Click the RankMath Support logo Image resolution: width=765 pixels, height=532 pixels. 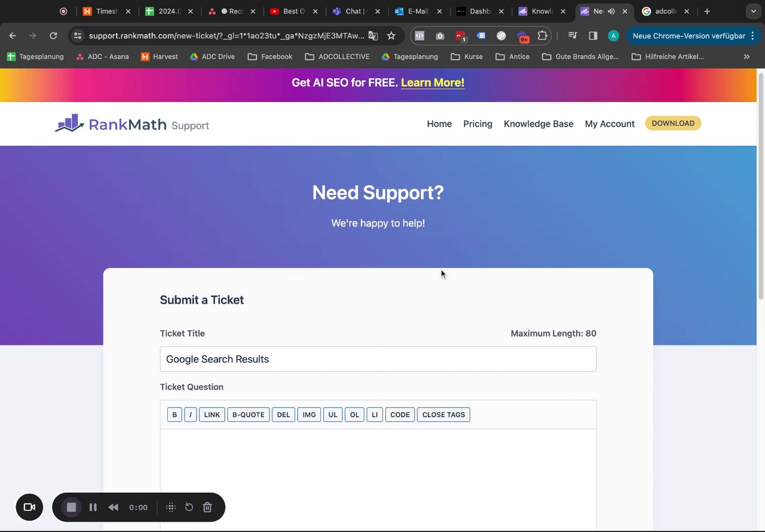tap(132, 124)
